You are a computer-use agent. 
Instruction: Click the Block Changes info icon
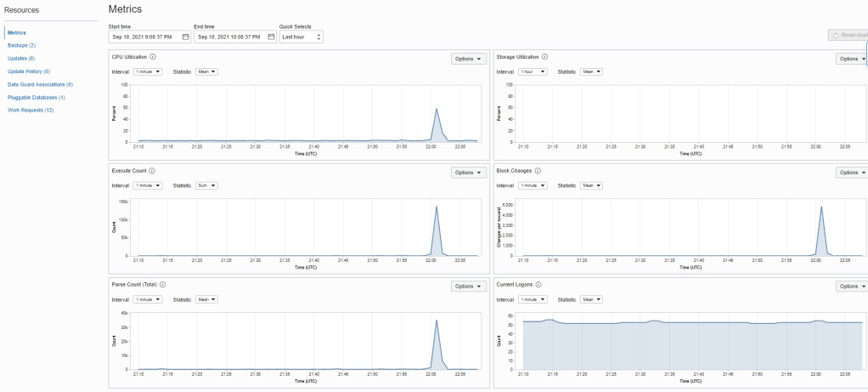point(538,171)
